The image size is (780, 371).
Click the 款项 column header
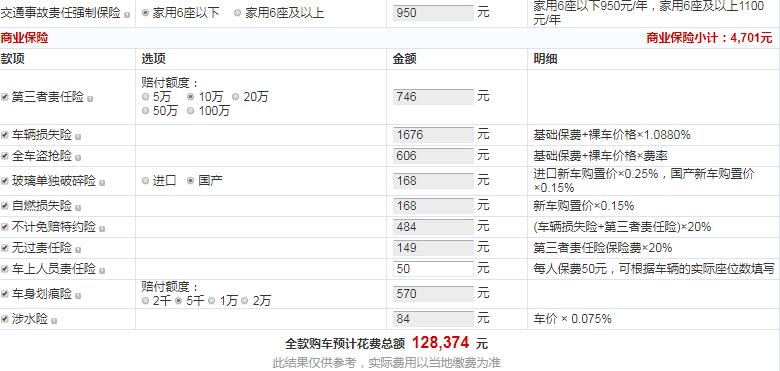[x=12, y=59]
